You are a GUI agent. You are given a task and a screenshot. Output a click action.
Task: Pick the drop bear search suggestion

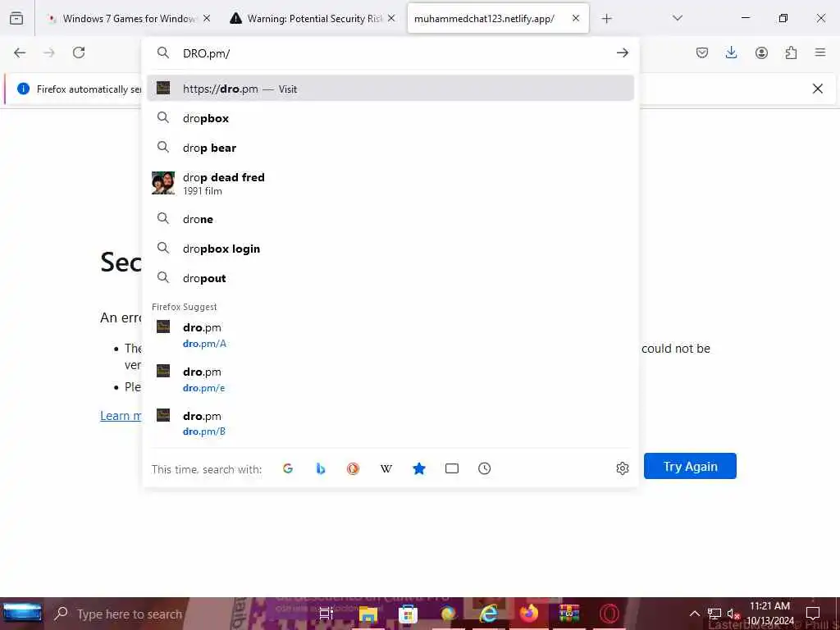pyautogui.click(x=390, y=148)
